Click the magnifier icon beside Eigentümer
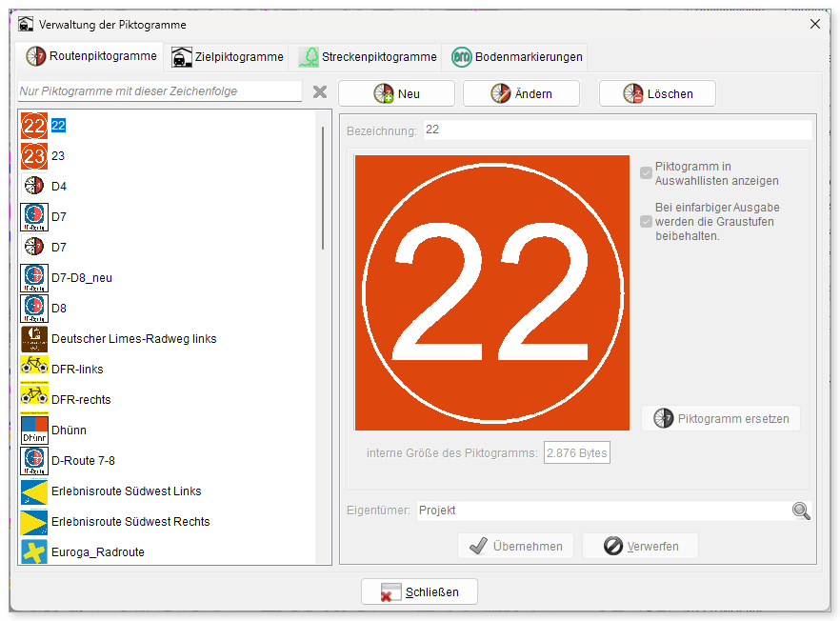This screenshot has height=621, width=840. pos(801,511)
